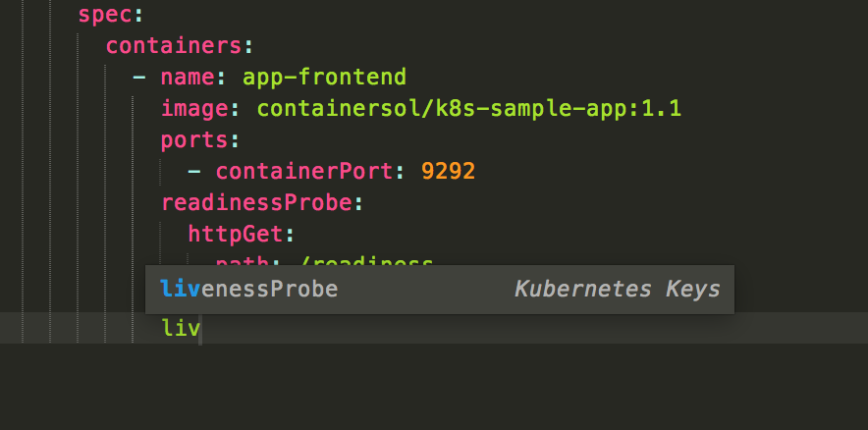Screen dimensions: 868x430
Task: Select the livenessProbe autocomplete suggestion
Action: 440,290
